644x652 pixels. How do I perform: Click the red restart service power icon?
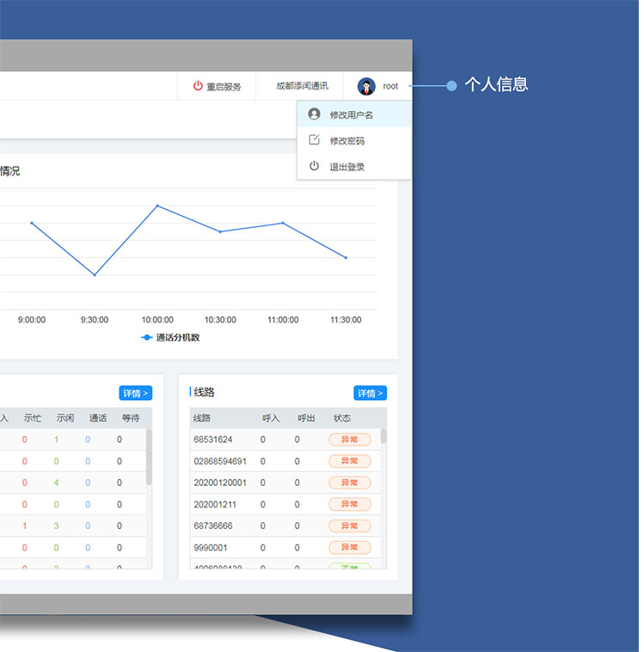tap(198, 86)
